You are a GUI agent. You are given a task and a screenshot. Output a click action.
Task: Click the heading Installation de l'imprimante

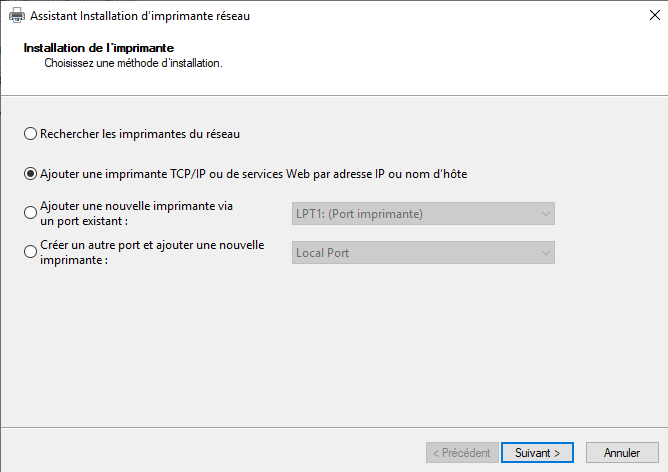(99, 48)
